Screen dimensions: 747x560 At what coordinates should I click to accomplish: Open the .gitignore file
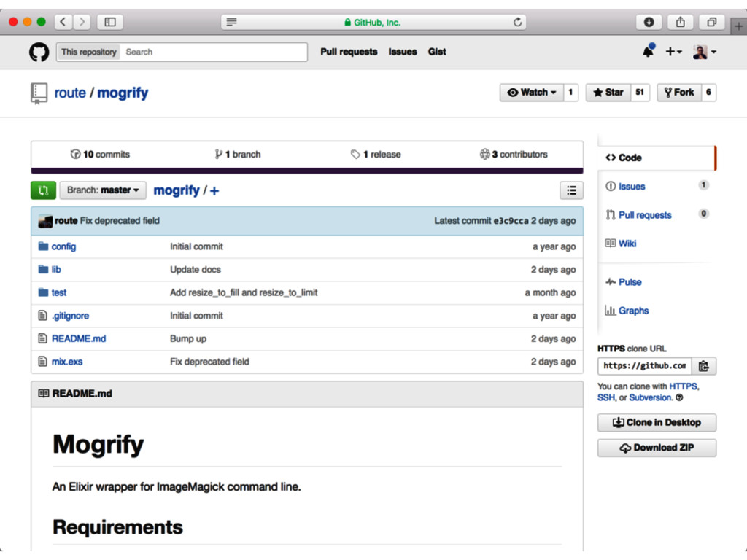pyautogui.click(x=70, y=316)
